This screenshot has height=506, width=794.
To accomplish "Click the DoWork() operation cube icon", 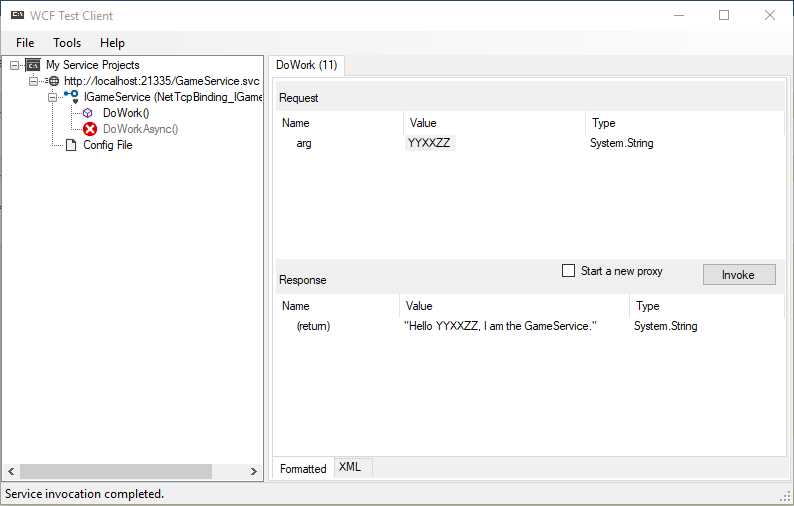I will [x=88, y=113].
